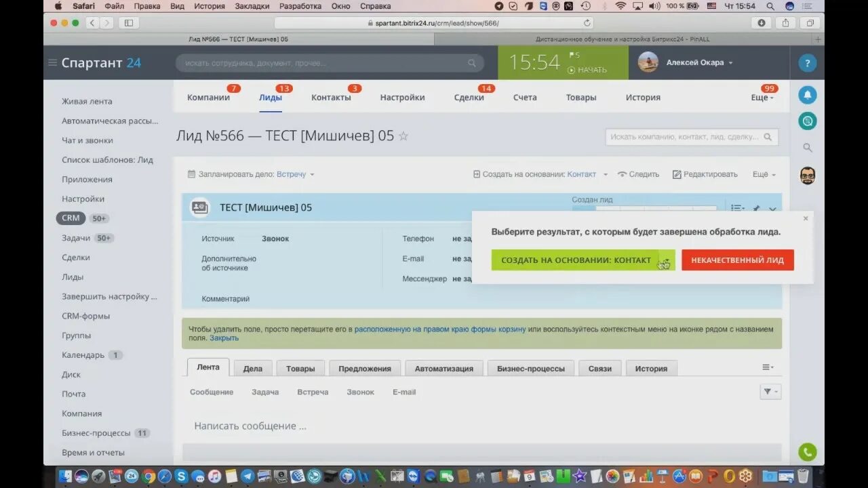The image size is (868, 488).
Task: Open notifications bell icon
Action: tap(807, 95)
